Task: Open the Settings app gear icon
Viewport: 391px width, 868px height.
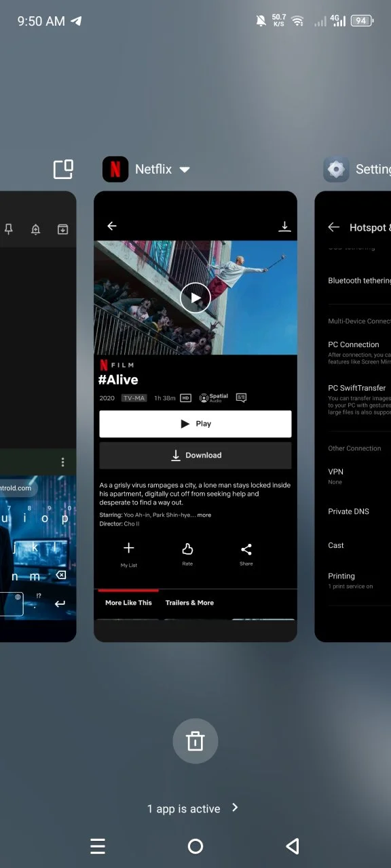Action: click(335, 169)
